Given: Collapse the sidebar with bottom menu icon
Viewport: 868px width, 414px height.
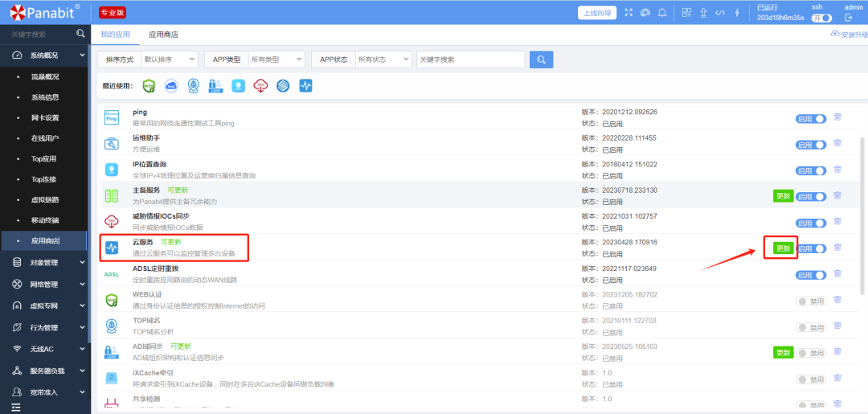Looking at the screenshot, I should 16,408.
